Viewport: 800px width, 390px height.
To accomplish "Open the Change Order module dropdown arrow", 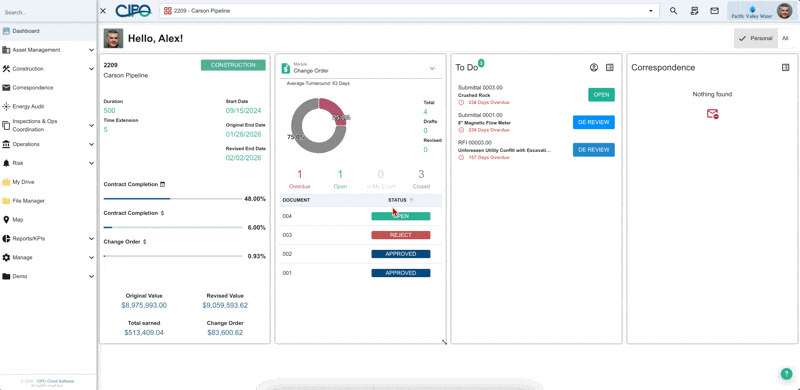I will (x=432, y=68).
